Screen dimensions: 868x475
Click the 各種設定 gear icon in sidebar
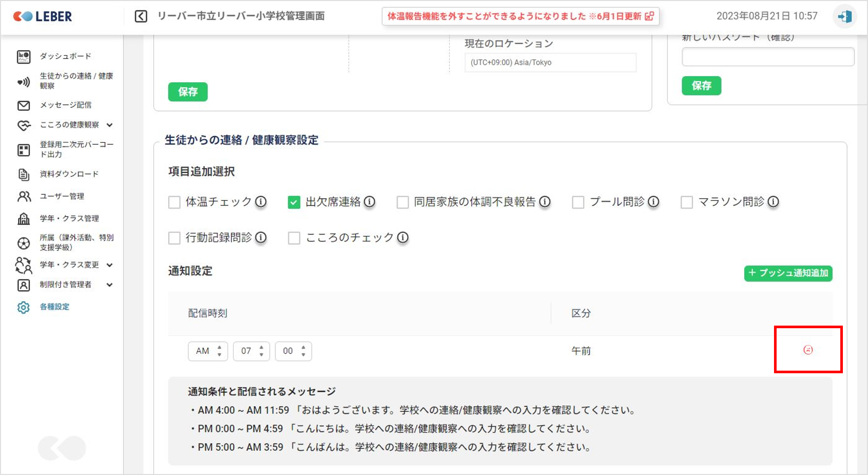point(23,307)
